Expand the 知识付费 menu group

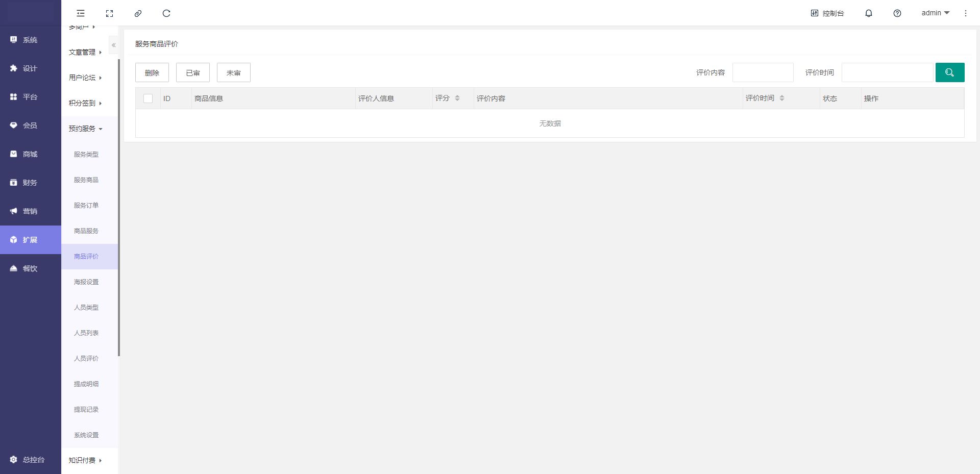pyautogui.click(x=86, y=460)
